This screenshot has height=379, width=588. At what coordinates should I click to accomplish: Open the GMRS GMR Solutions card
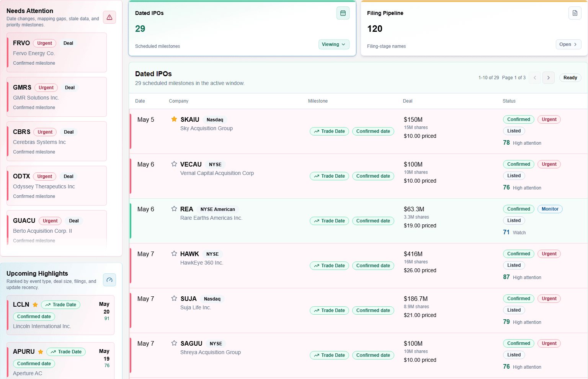point(57,97)
